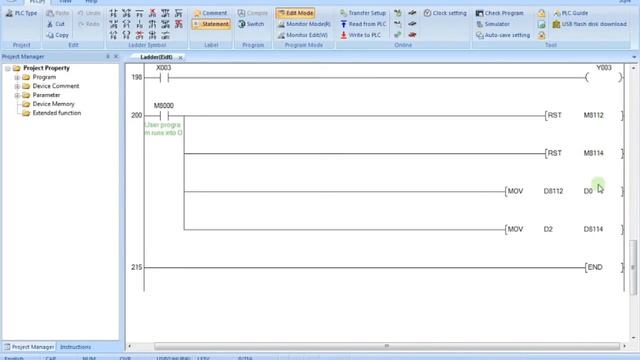Toggle the Statement label tool
The image size is (640, 360).
[x=211, y=24]
